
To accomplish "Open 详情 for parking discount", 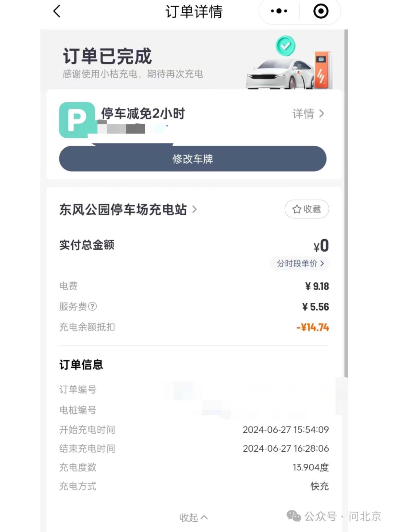I will pyautogui.click(x=308, y=114).
